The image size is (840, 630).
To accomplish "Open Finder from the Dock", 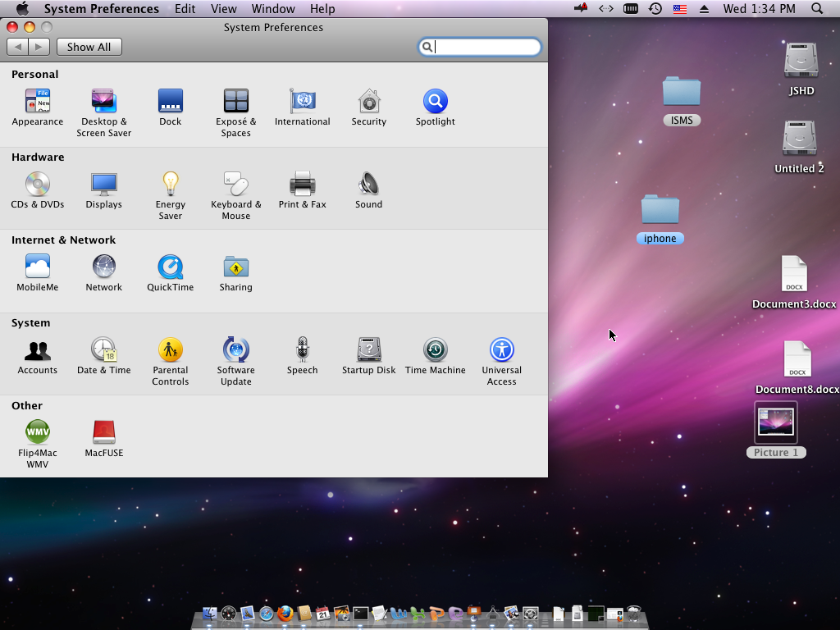I will coord(209,614).
